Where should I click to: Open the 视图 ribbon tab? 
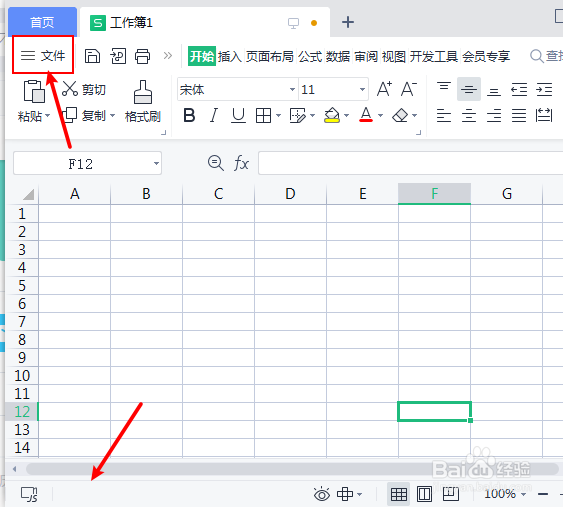394,56
